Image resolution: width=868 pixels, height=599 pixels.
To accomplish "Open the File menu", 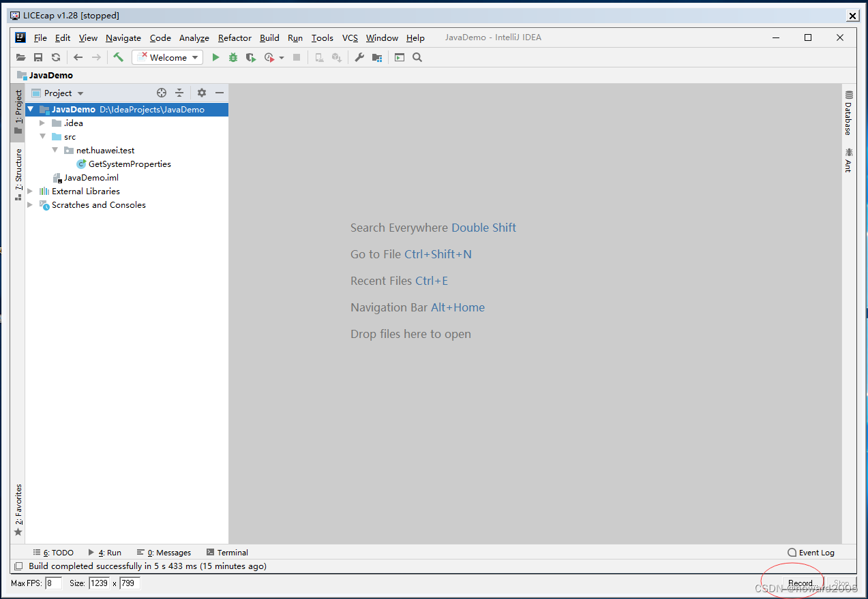I will pos(40,38).
